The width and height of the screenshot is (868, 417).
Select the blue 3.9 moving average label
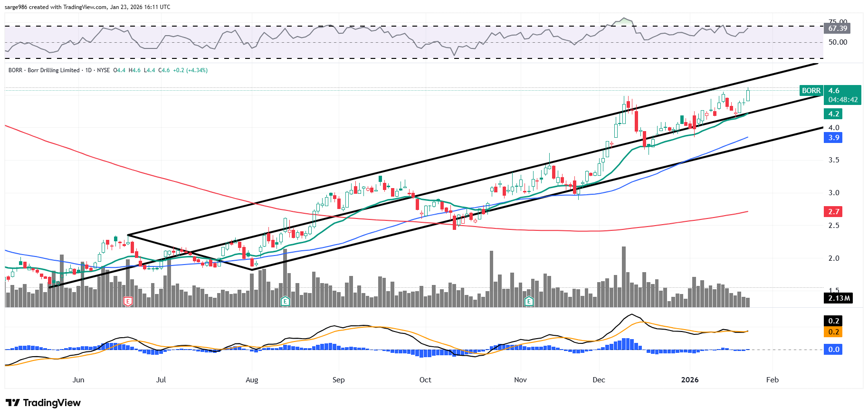point(834,138)
